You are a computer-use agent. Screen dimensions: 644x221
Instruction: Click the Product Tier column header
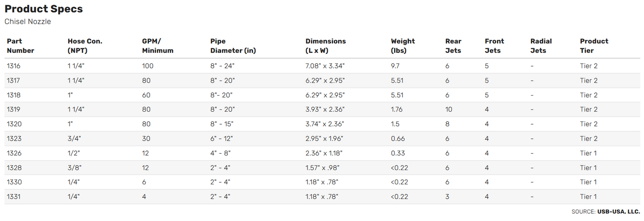(x=594, y=46)
